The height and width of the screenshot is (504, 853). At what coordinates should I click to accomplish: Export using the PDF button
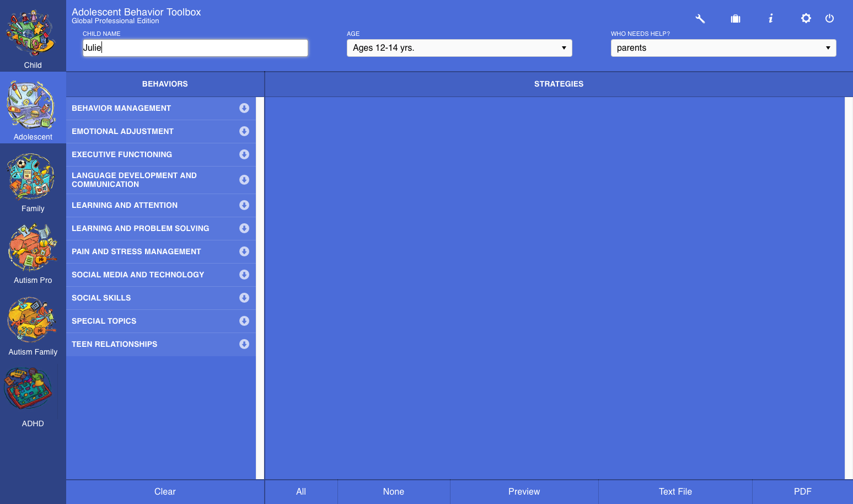[x=802, y=491]
